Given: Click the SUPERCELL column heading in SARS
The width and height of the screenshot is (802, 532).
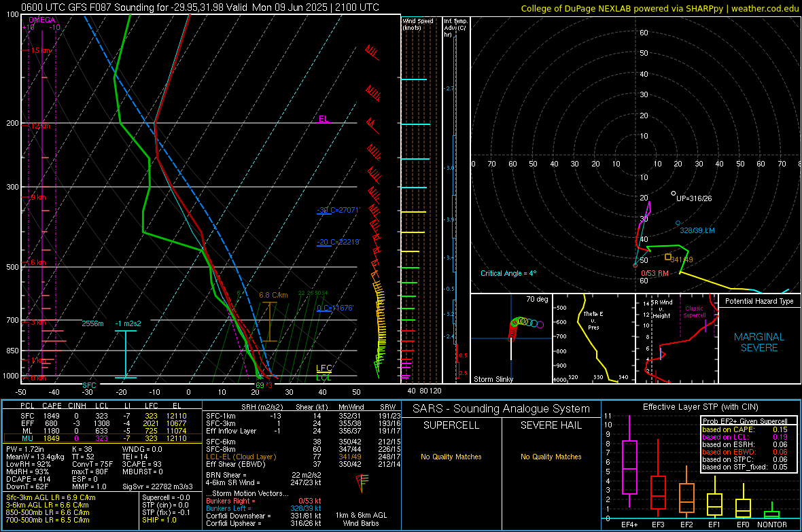Looking at the screenshot, I should coord(451,425).
